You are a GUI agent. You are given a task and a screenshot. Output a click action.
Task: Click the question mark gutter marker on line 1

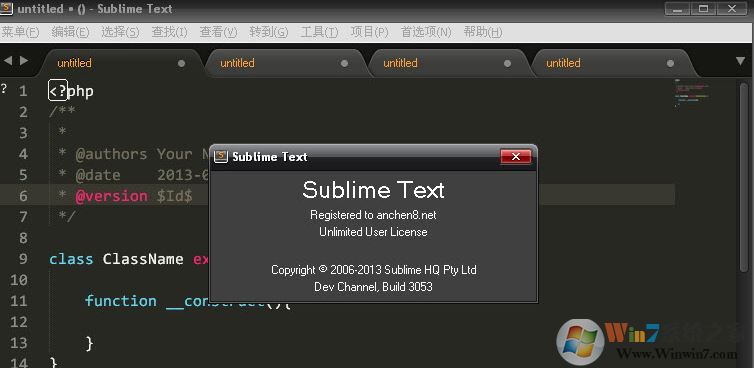(4, 89)
